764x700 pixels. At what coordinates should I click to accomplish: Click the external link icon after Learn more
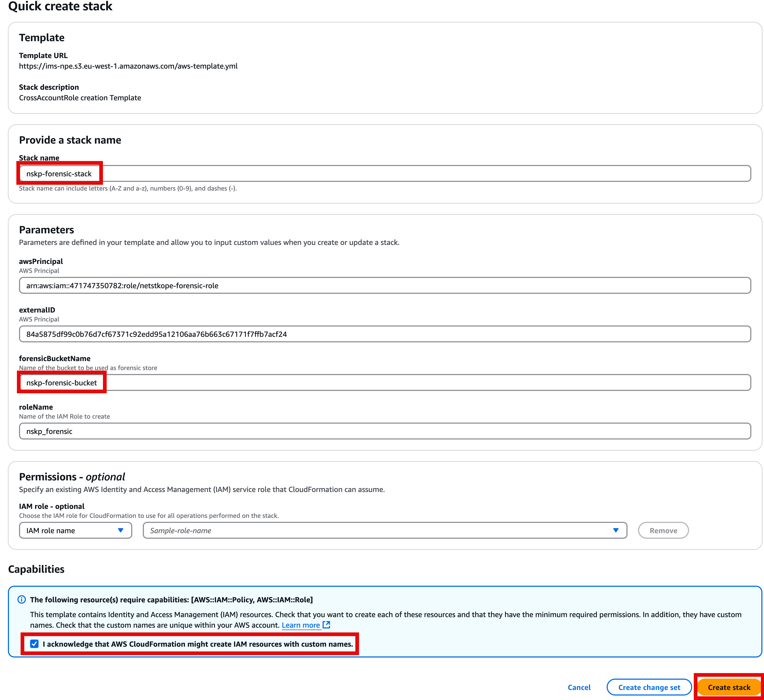(x=326, y=625)
